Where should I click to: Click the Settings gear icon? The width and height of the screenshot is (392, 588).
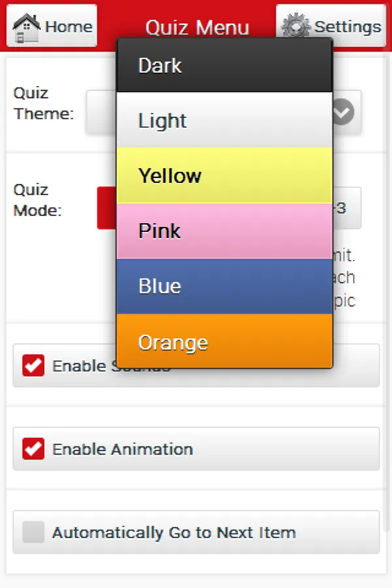click(295, 27)
